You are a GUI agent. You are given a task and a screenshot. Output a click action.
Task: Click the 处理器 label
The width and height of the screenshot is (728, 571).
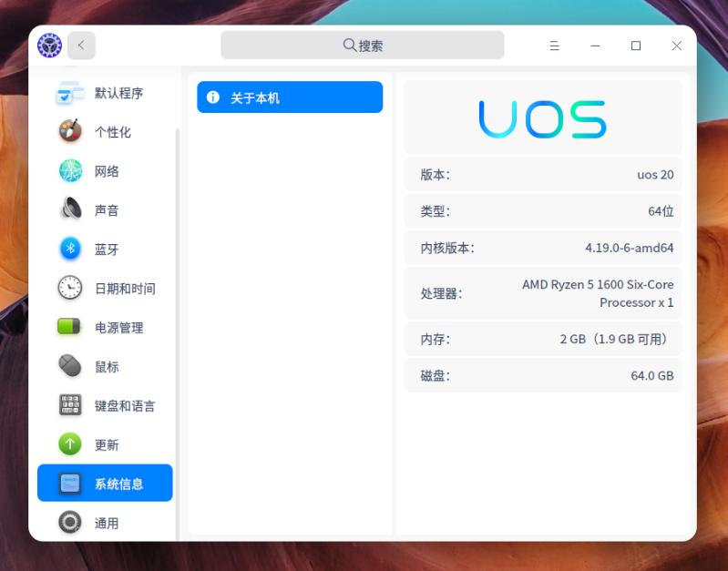441,293
